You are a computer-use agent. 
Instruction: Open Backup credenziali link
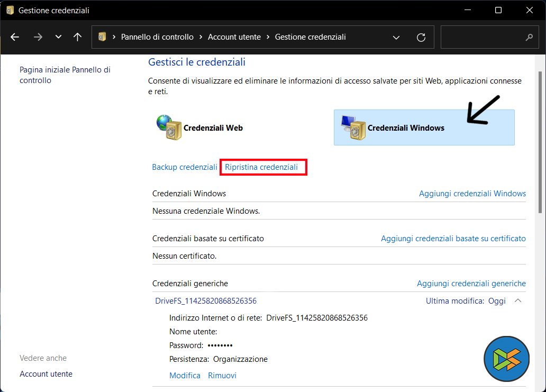(185, 167)
